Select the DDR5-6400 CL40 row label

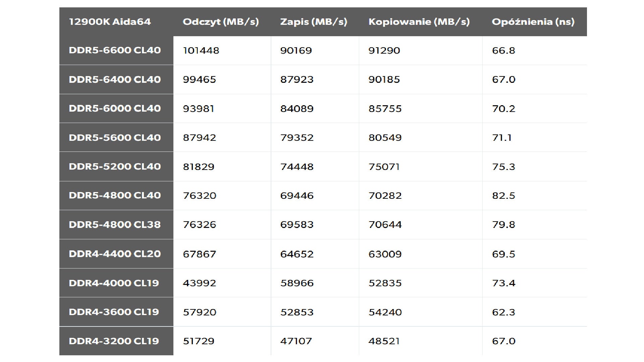click(x=115, y=79)
